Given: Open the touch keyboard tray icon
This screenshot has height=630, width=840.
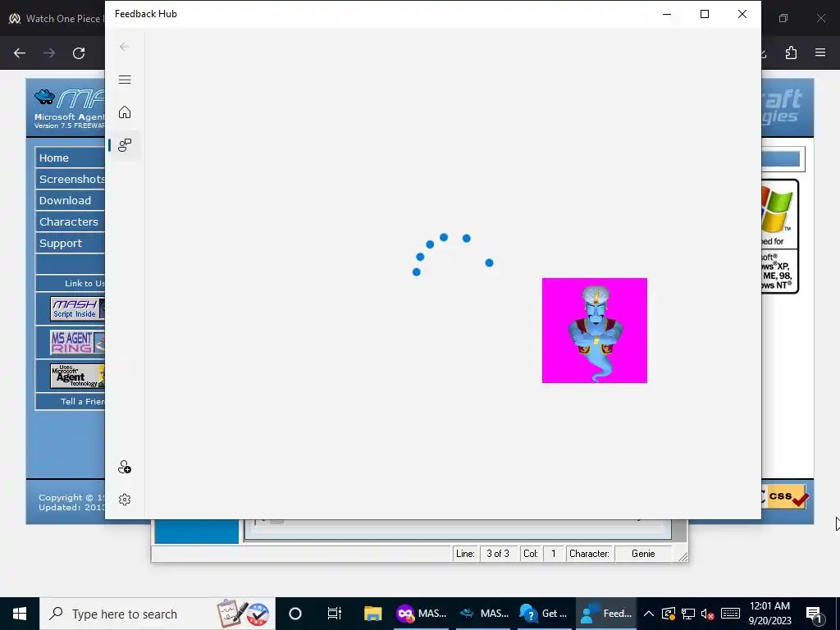Looking at the screenshot, I should point(730,614).
